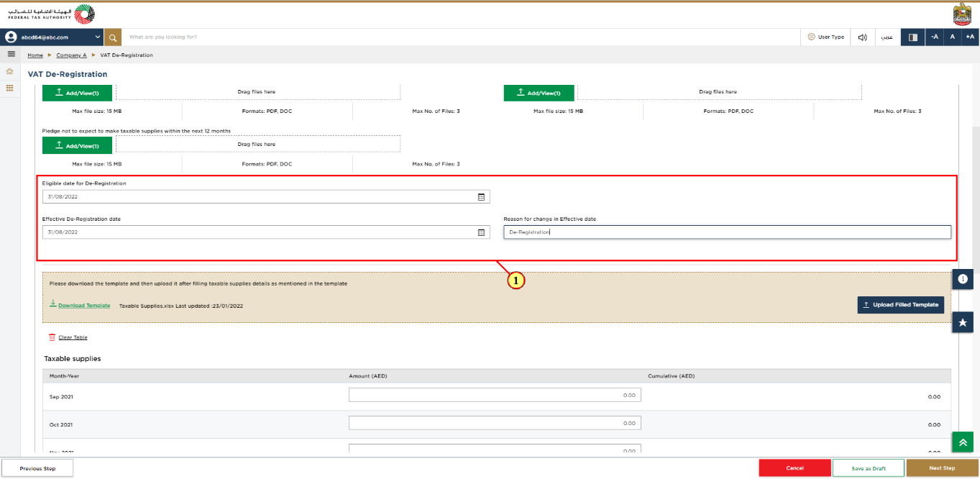Click the 'Sep 2021' row label
This screenshot has width=980, height=479.
(x=61, y=397)
